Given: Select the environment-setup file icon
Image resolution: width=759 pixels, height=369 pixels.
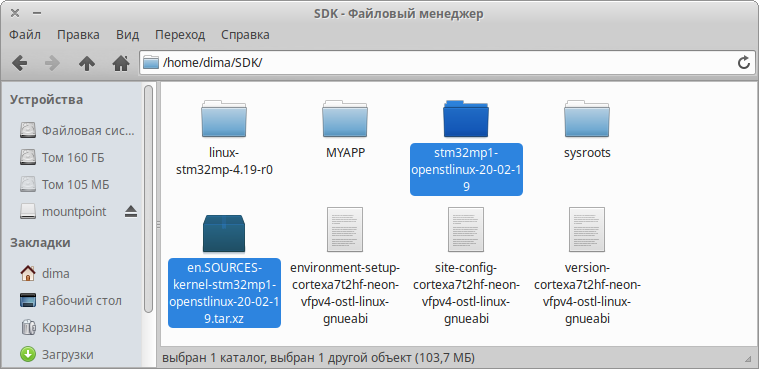Looking at the screenshot, I should [x=345, y=230].
